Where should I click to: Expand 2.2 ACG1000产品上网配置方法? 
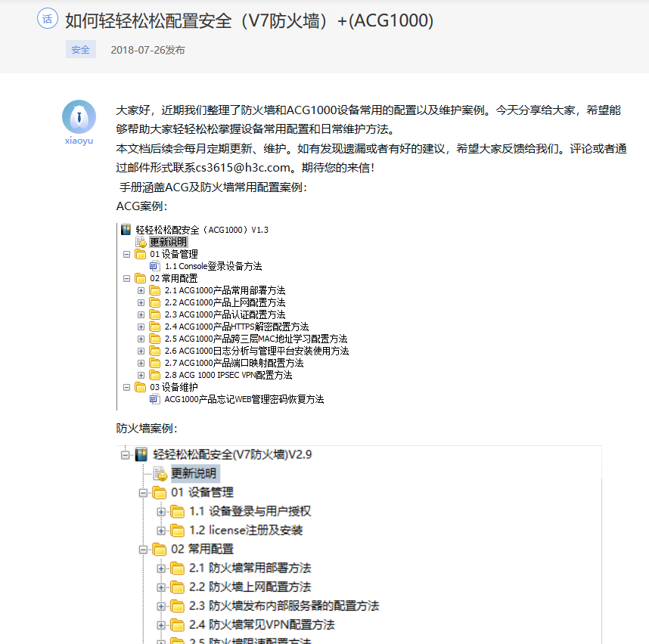pos(141,303)
